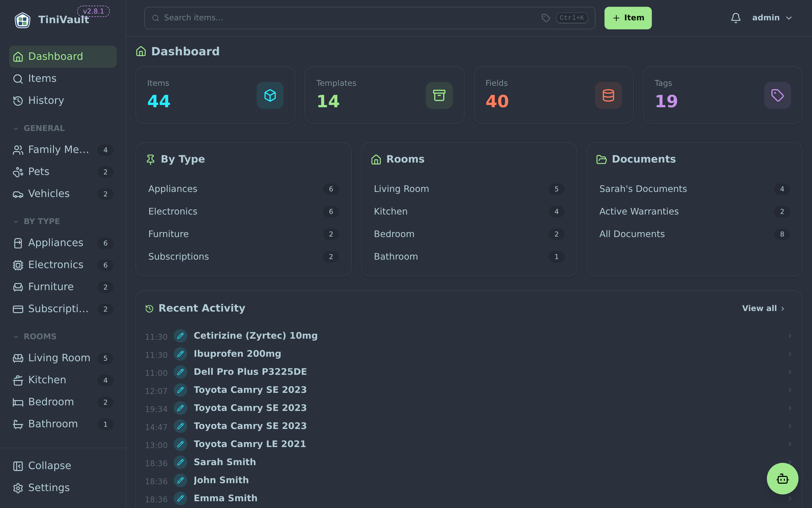Open Sarah's Documents in Documents card

point(694,189)
